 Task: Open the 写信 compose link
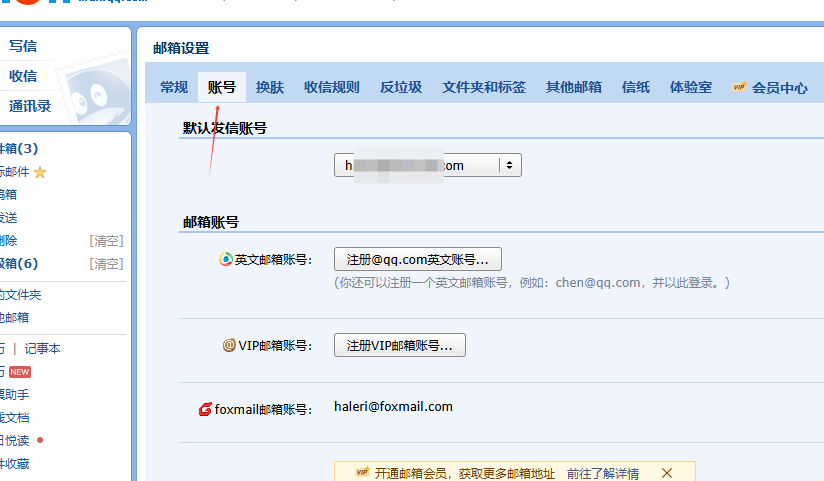pyautogui.click(x=23, y=46)
